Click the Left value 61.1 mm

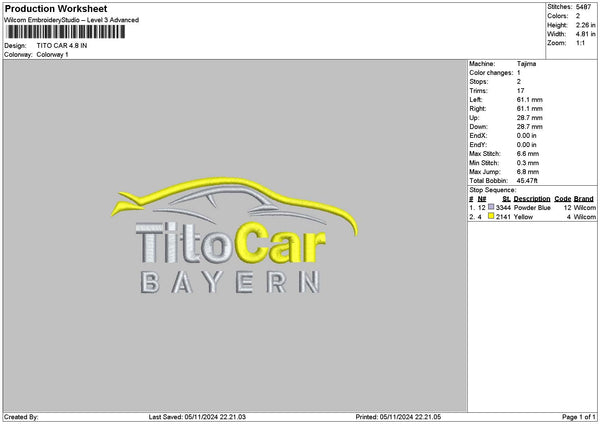pos(530,100)
